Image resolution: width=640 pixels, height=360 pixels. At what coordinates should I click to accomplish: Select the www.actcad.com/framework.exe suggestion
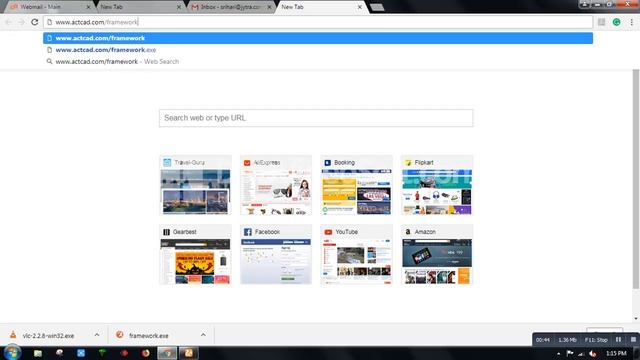[x=318, y=50]
